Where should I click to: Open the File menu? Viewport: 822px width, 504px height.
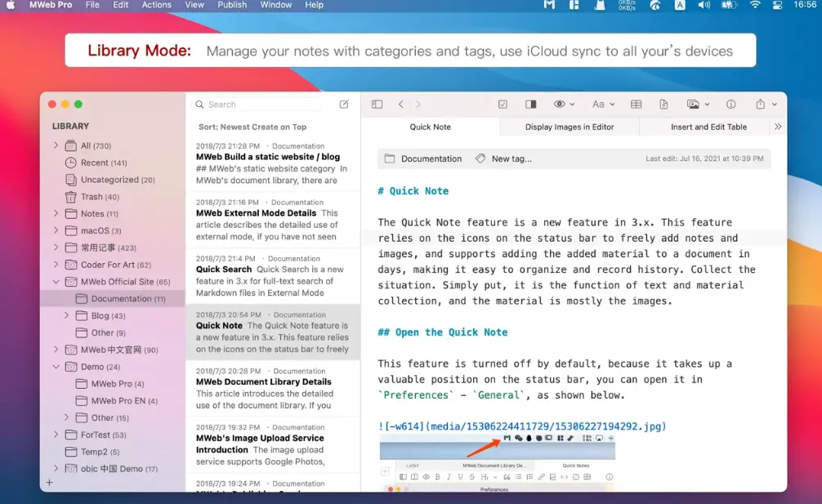92,5
